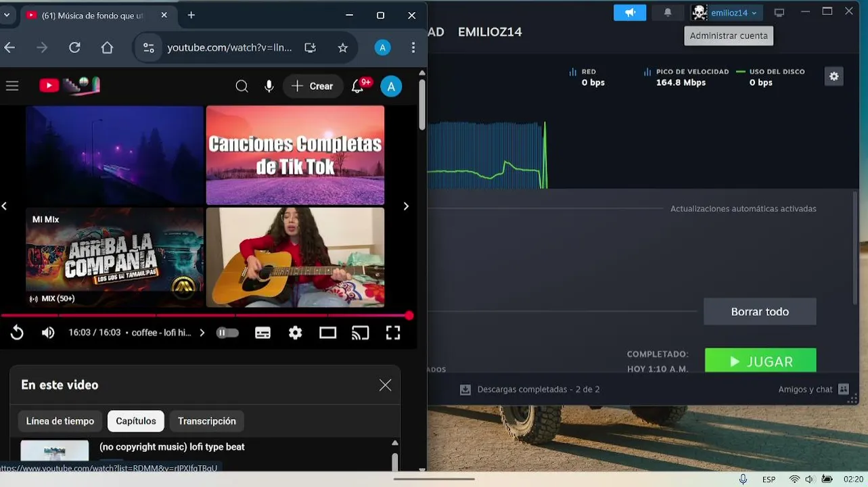Open the Chrome home page button
This screenshot has width=868, height=487.
pos(107,47)
